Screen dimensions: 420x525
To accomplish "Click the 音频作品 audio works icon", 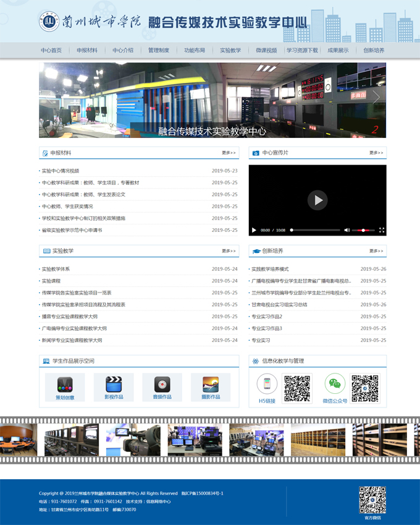I will tap(162, 384).
